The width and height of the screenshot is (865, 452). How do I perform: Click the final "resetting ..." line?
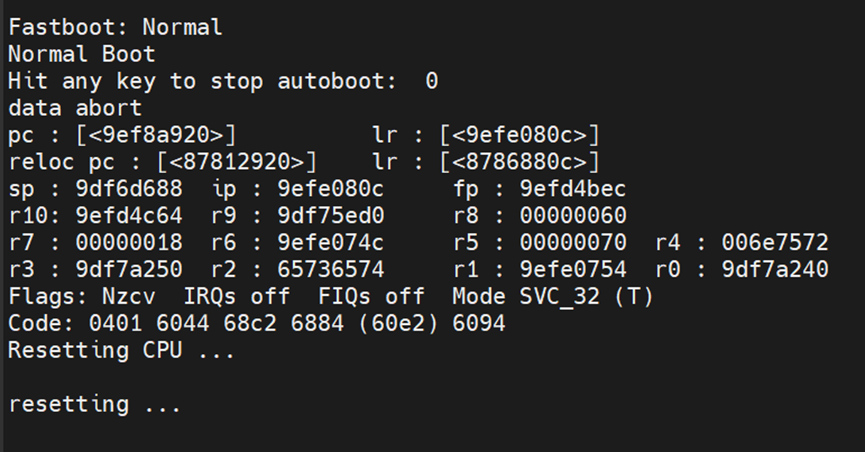click(95, 405)
